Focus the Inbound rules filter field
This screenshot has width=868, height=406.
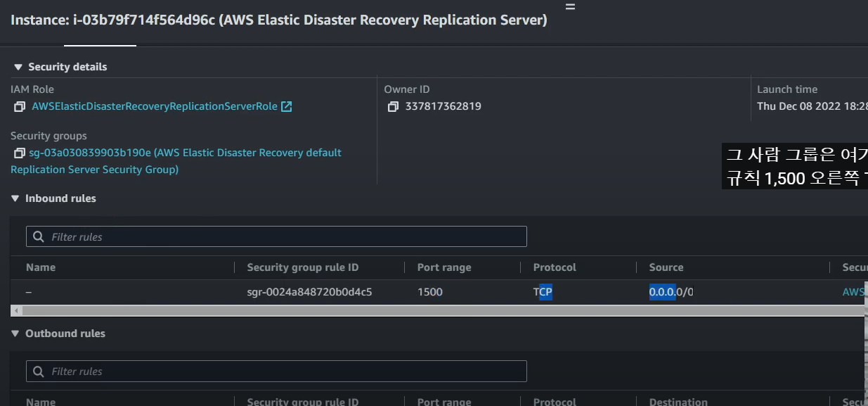coord(276,236)
